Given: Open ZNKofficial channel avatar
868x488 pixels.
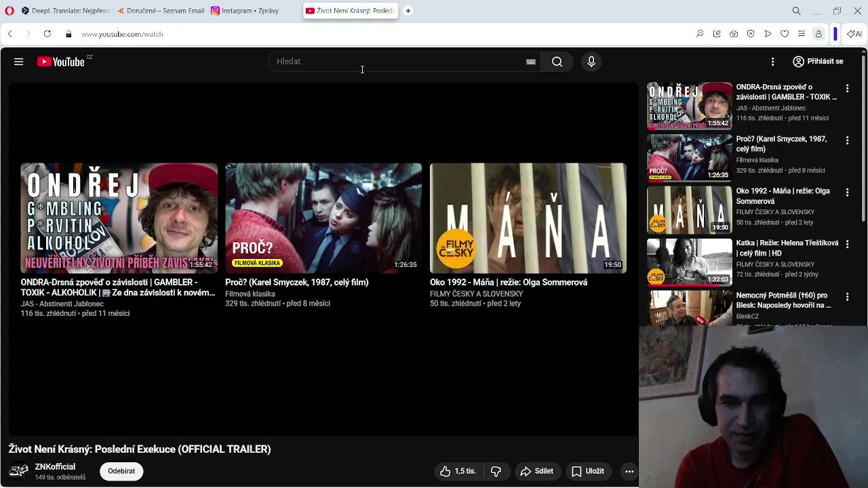Looking at the screenshot, I should 18,471.
